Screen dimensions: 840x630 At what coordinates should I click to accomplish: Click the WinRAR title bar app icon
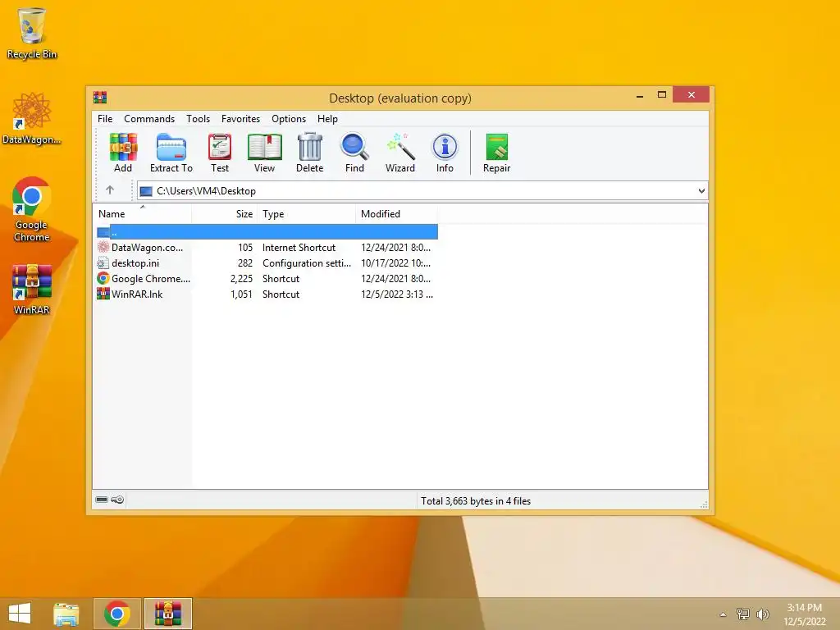point(100,98)
